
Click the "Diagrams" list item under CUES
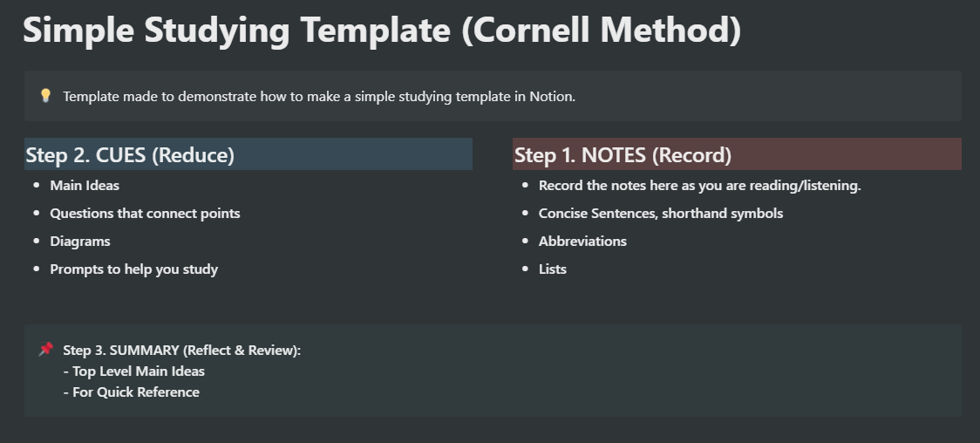pos(80,241)
